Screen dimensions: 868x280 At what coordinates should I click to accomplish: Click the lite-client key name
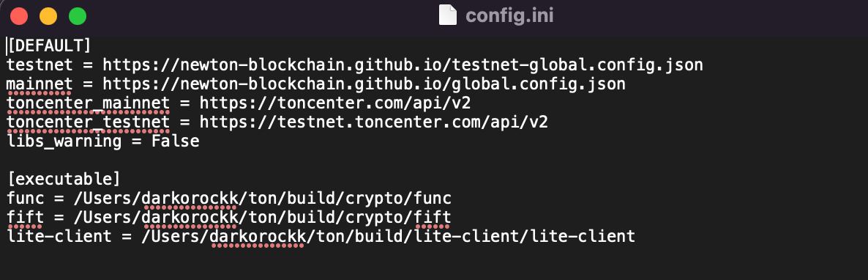[59, 236]
